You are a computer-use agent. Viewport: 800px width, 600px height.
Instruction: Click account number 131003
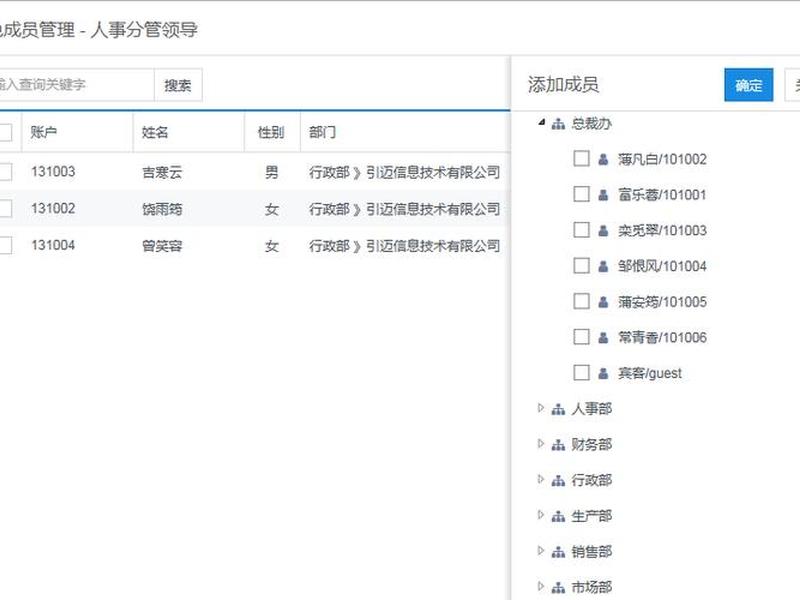coord(53,171)
